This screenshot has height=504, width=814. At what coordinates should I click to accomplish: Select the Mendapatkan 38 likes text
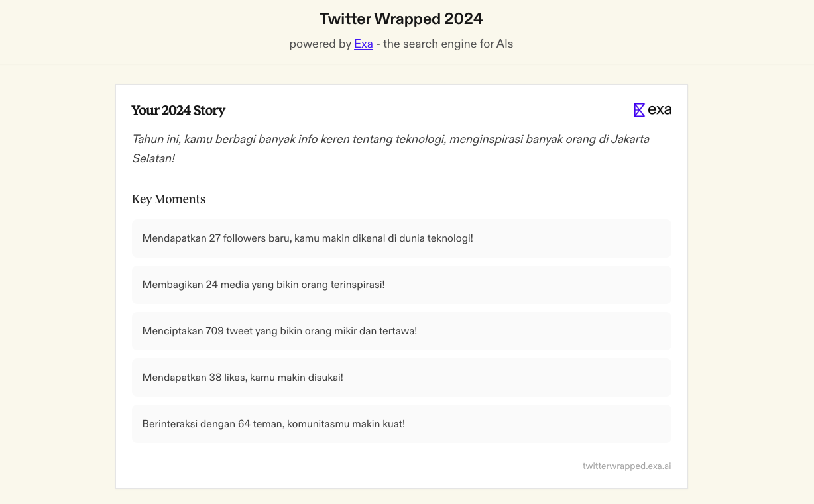pos(243,377)
